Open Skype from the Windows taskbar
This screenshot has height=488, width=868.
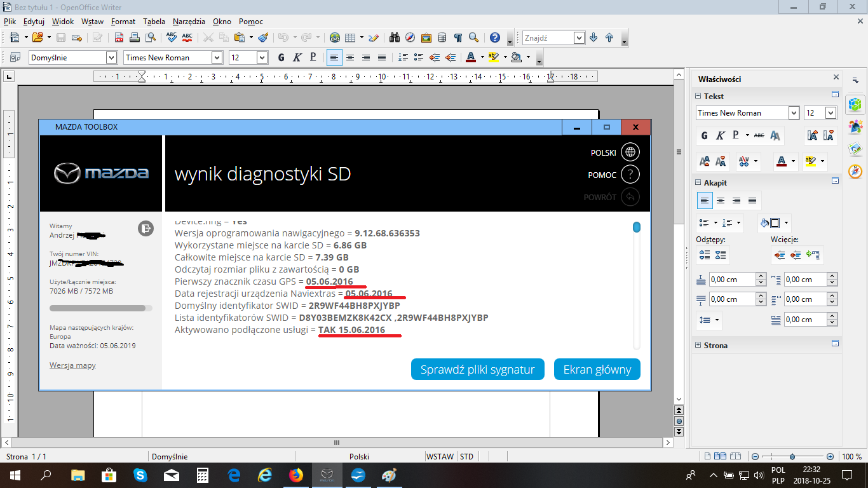tap(140, 475)
